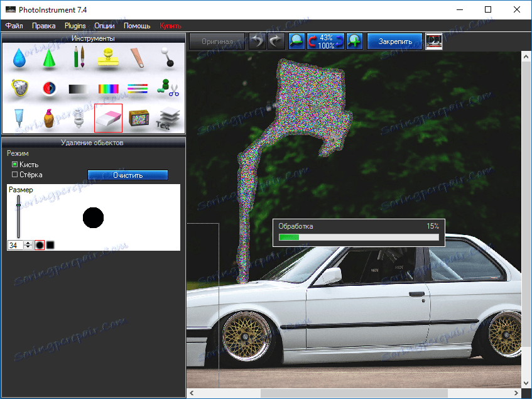Viewport: 532px width, 399px height.
Task: Click the Инструменты panel header
Action: pyautogui.click(x=94, y=38)
